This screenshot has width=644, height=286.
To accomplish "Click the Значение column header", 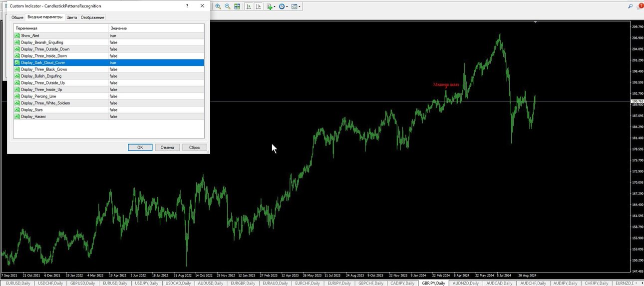I will pos(156,28).
